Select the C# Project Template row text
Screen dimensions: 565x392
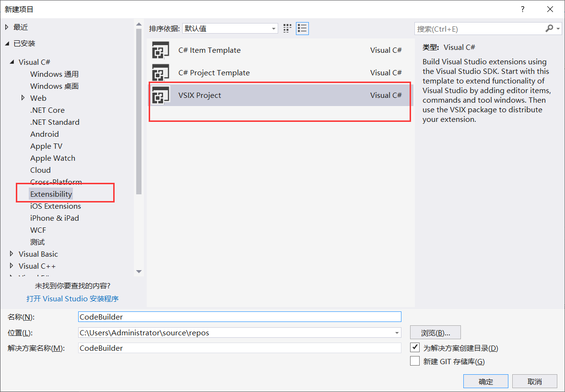(214, 72)
